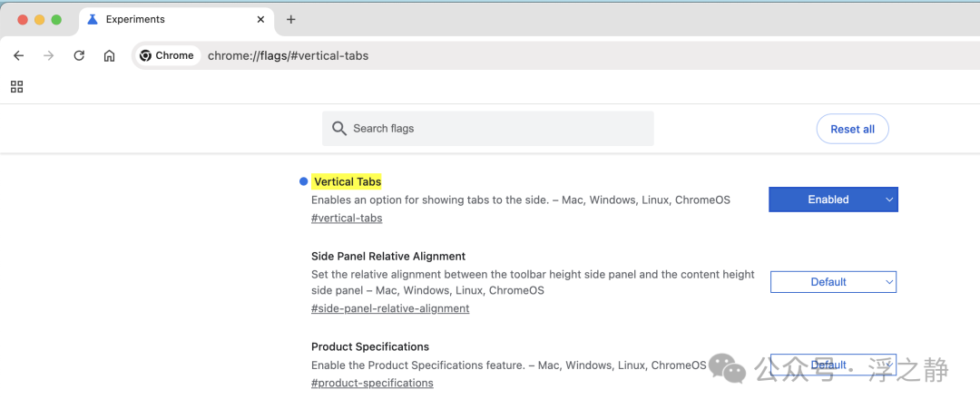This screenshot has height=409, width=980.
Task: Go to the home page icon
Action: pyautogui.click(x=110, y=55)
